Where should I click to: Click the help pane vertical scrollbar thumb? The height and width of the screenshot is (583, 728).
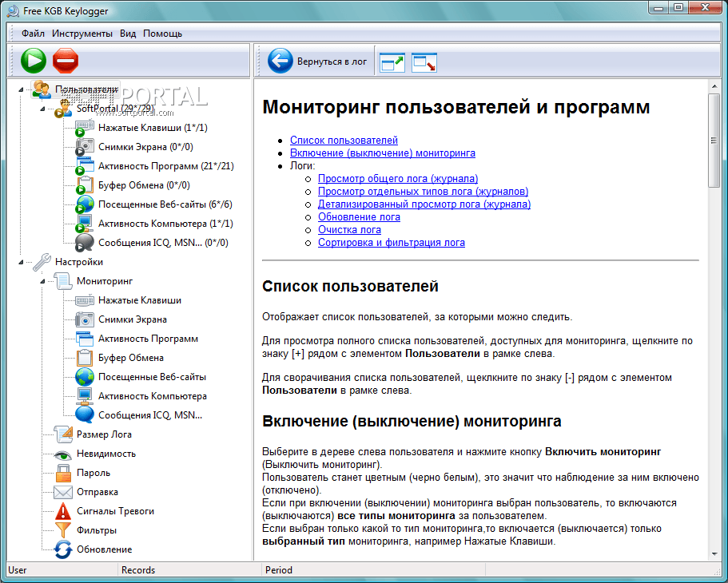click(x=714, y=141)
